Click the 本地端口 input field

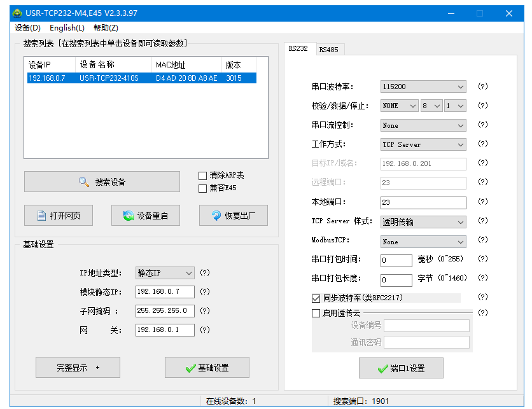[x=423, y=203]
